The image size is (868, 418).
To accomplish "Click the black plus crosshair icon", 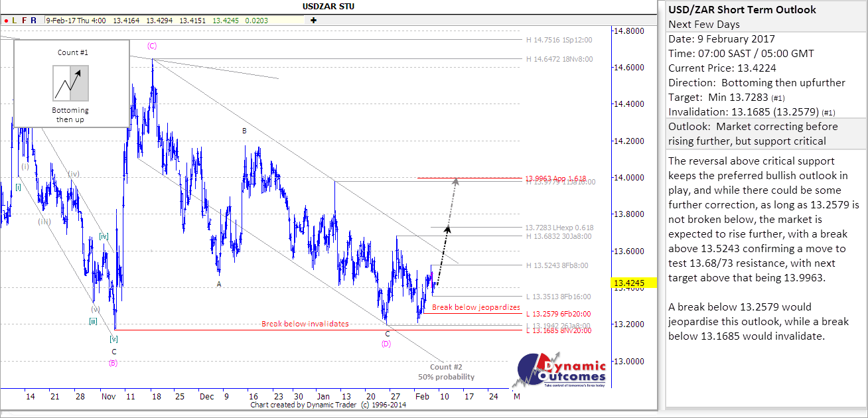I will tap(313, 21).
